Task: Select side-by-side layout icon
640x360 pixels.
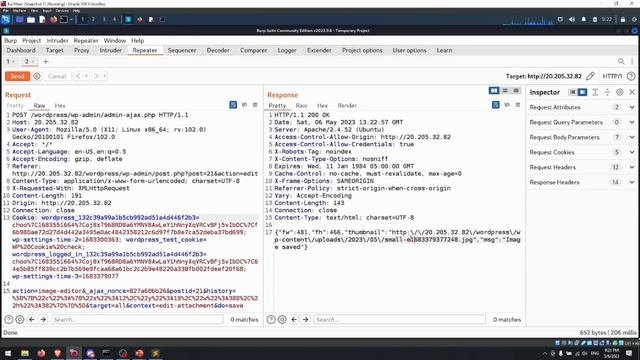Action: 494,91
